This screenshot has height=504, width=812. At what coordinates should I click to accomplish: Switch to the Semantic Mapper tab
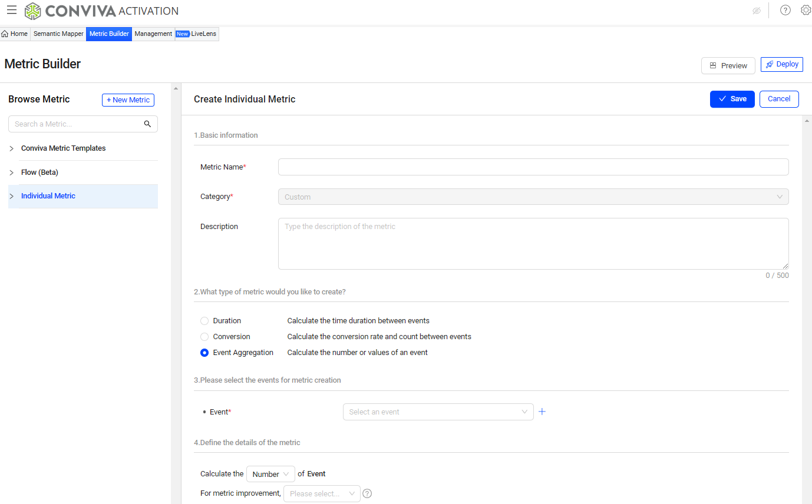pyautogui.click(x=58, y=34)
